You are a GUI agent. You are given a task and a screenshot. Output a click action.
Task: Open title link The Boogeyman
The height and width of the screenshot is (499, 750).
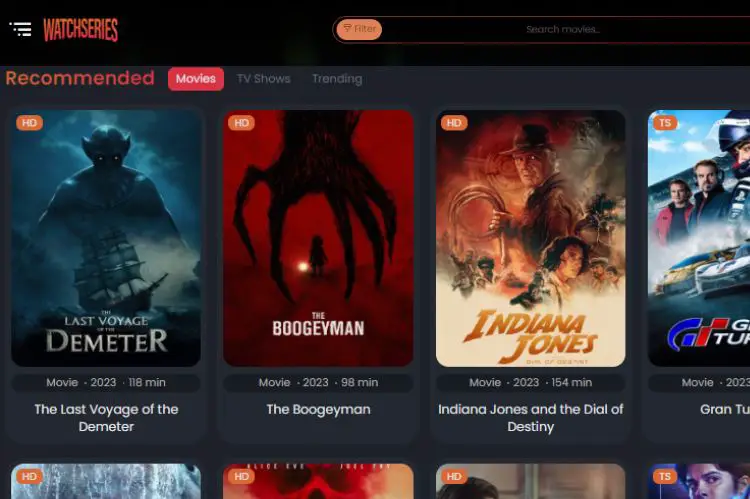(319, 410)
